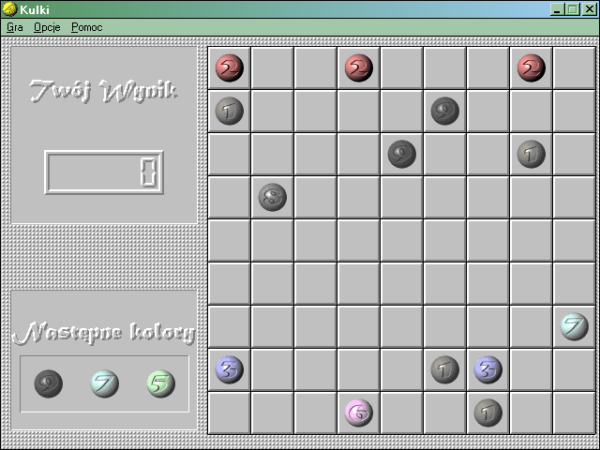Click the middle red 2 ball in top row
The image size is (600, 450).
[x=359, y=68]
